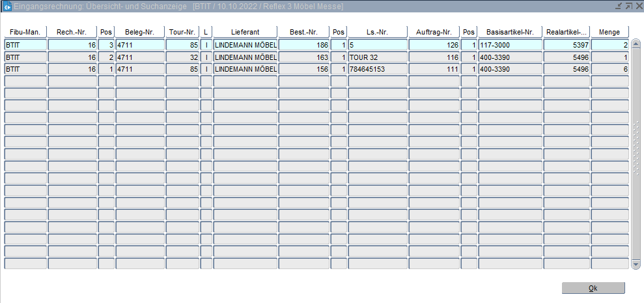Click the application icon in the title bar
The image size is (644, 303).
[x=7, y=6]
